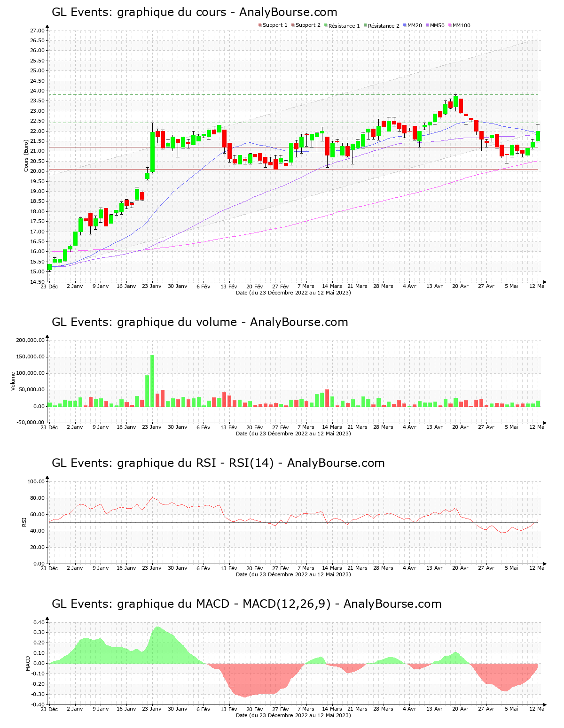Click the date range caption under the MACD chart
The image size is (564, 728).
coord(293,715)
